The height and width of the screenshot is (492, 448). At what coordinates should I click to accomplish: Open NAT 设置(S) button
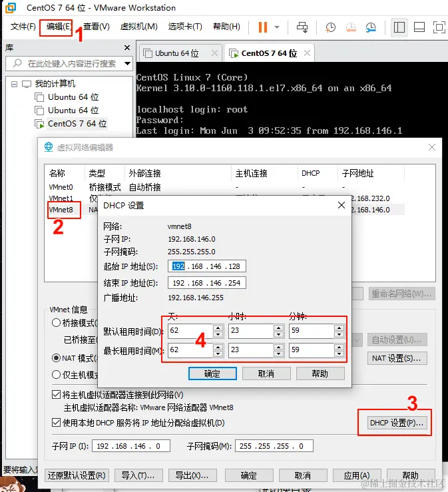(397, 358)
